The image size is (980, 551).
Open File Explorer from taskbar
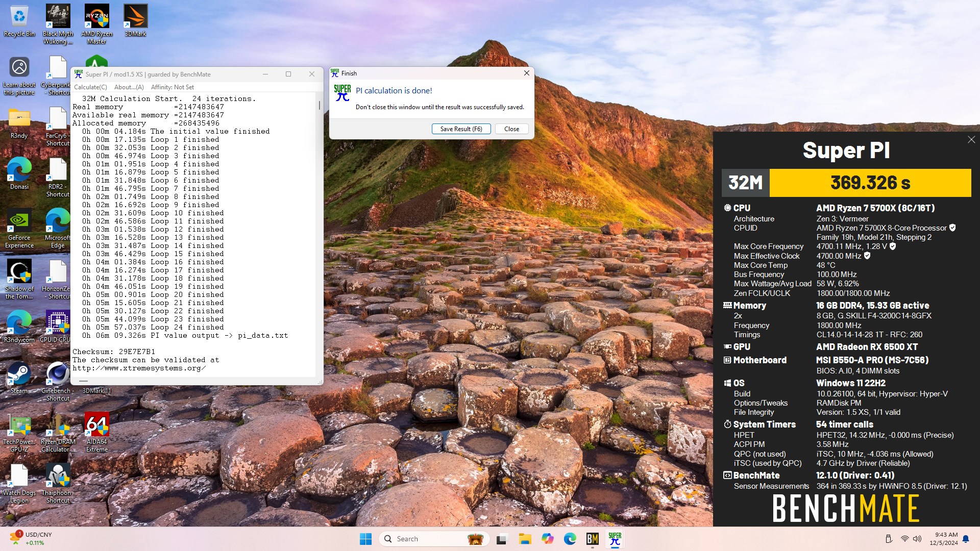point(525,539)
